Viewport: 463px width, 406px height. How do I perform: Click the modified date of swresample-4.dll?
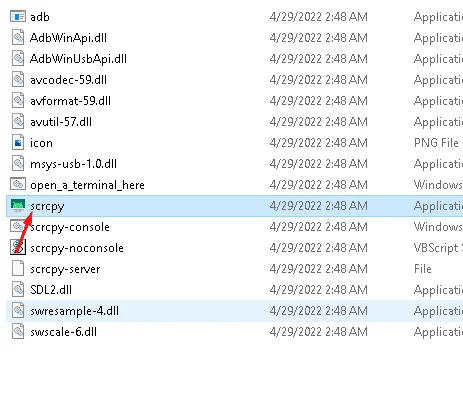click(x=319, y=311)
